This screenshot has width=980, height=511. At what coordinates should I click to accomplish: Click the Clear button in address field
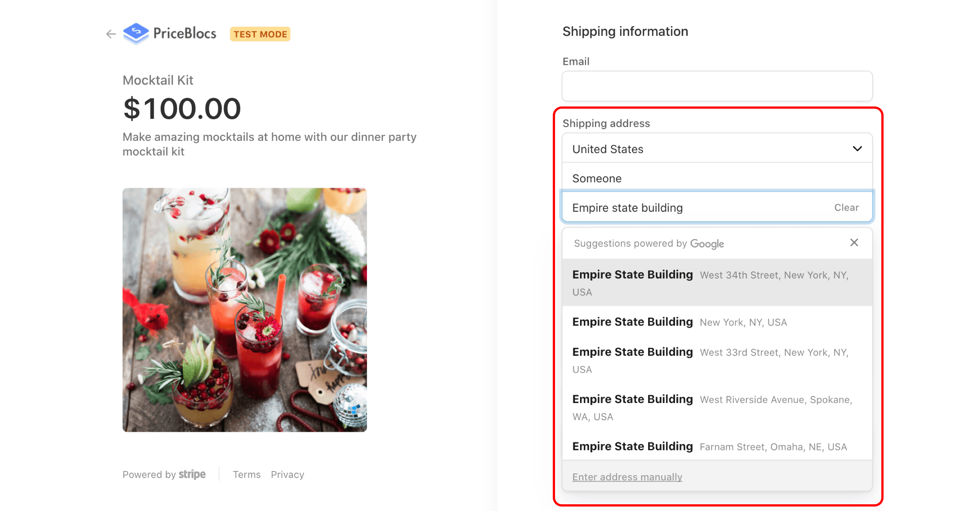pyautogui.click(x=846, y=208)
